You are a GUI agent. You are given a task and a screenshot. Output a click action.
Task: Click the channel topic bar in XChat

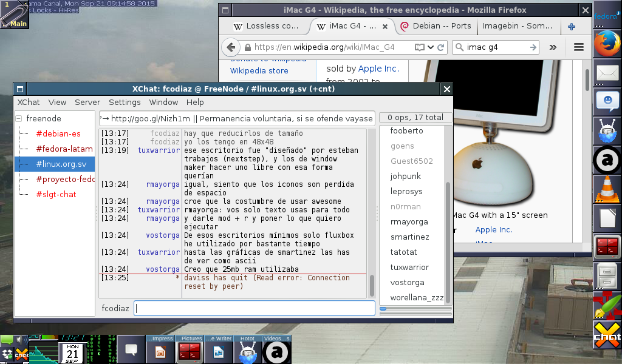(x=238, y=118)
